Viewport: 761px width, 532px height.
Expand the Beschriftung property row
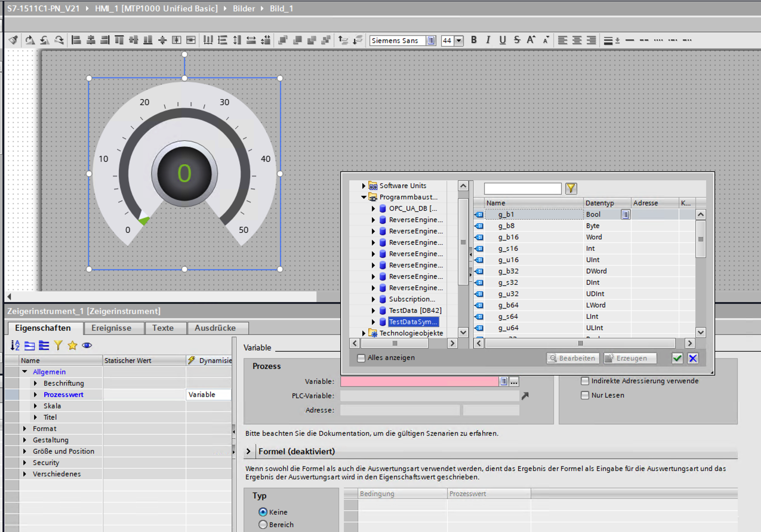point(36,383)
